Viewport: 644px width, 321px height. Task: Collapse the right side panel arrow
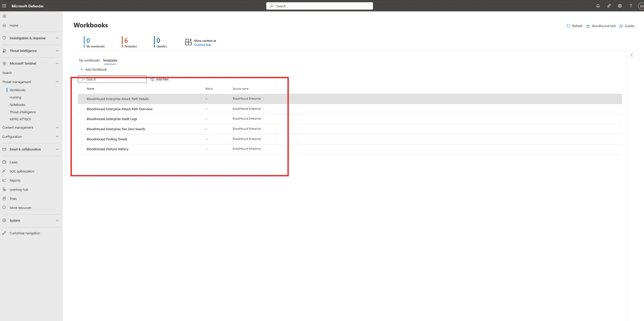click(x=631, y=55)
